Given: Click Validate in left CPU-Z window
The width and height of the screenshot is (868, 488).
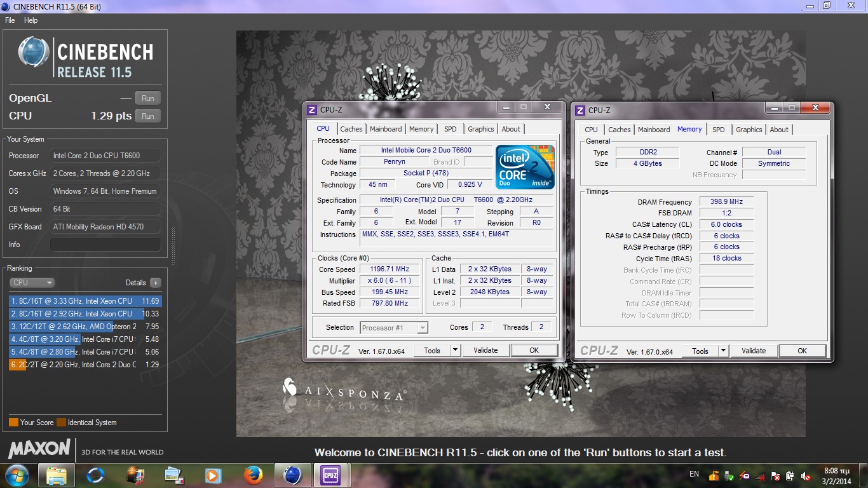Looking at the screenshot, I should [x=485, y=350].
